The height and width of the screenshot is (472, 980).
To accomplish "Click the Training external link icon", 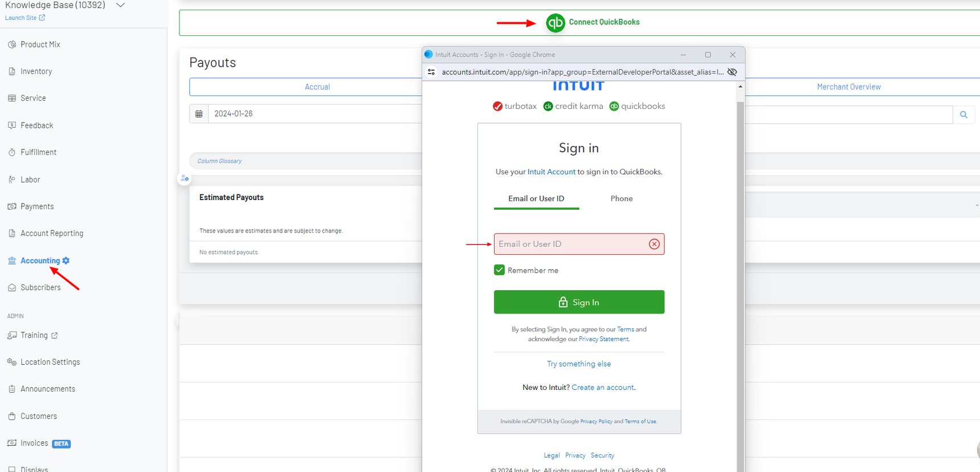I will coord(55,335).
